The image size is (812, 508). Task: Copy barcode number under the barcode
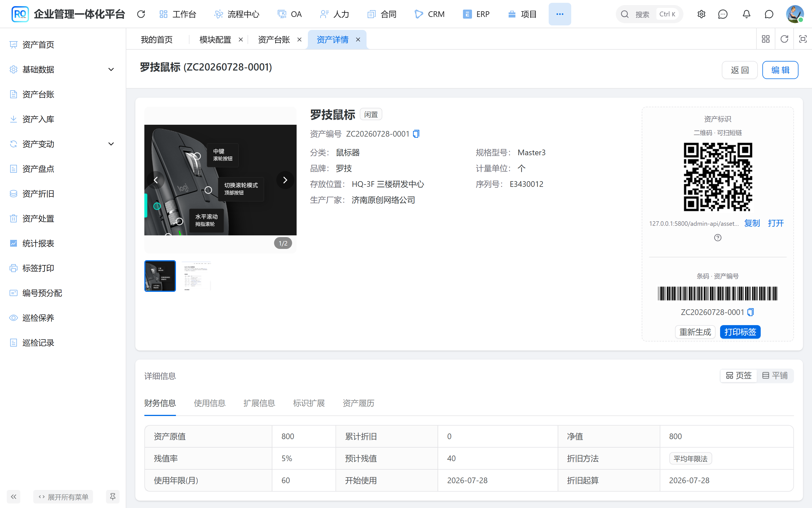pos(751,312)
